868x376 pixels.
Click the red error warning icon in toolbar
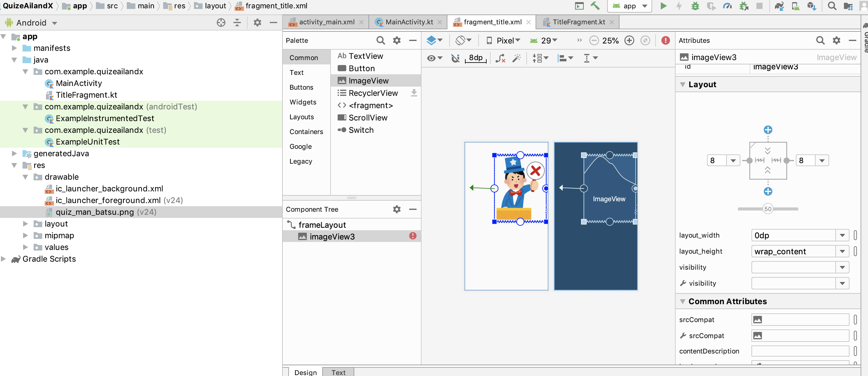pyautogui.click(x=665, y=40)
